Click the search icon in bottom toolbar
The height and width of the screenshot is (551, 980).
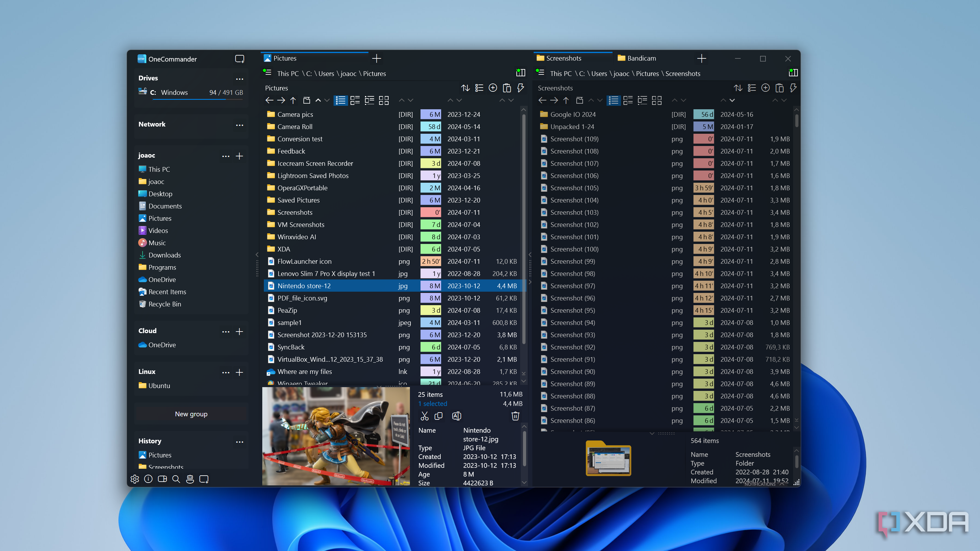pyautogui.click(x=176, y=479)
